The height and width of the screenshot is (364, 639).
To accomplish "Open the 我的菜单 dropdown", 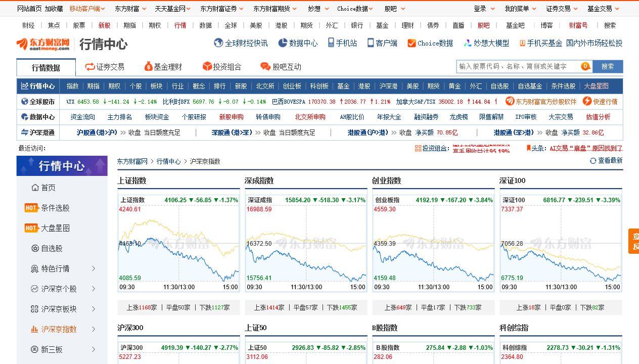I will (x=520, y=9).
